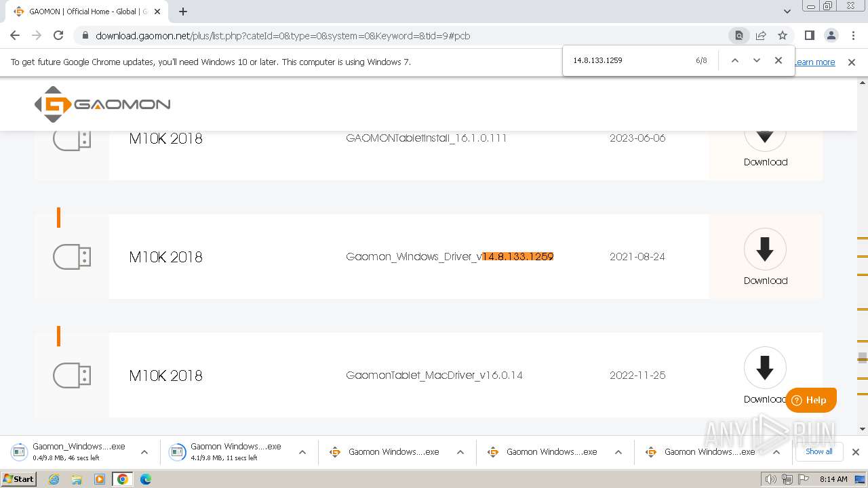This screenshot has height=488, width=868.
Task: Click the USB device icon in the Windows driver row
Action: coord(72,257)
